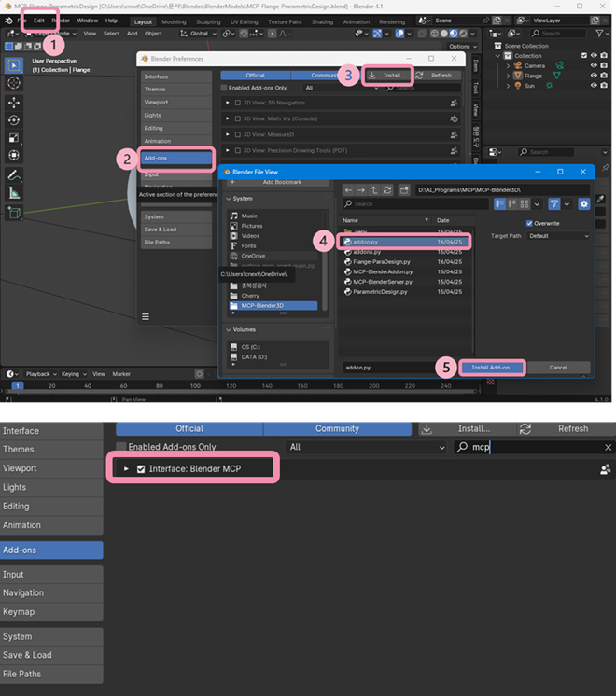This screenshot has height=696, width=616.
Task: Switch to the Add-ons preferences section
Action: pyautogui.click(x=176, y=159)
